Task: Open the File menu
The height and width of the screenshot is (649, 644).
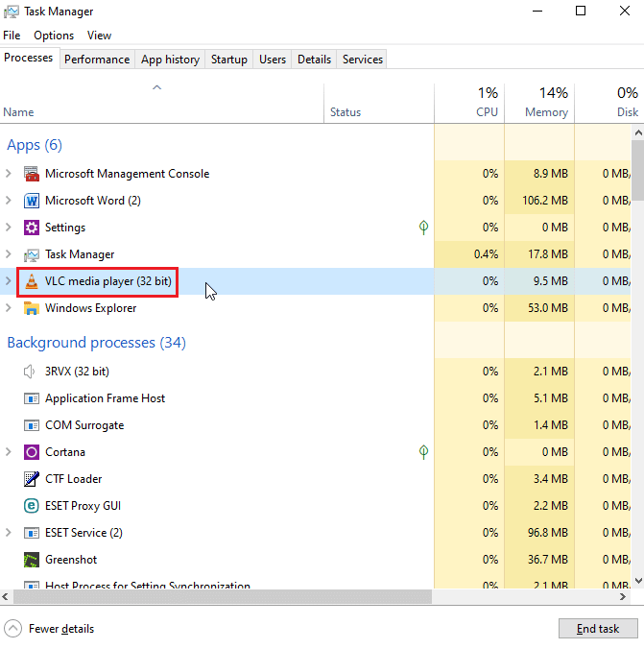Action: [12, 36]
